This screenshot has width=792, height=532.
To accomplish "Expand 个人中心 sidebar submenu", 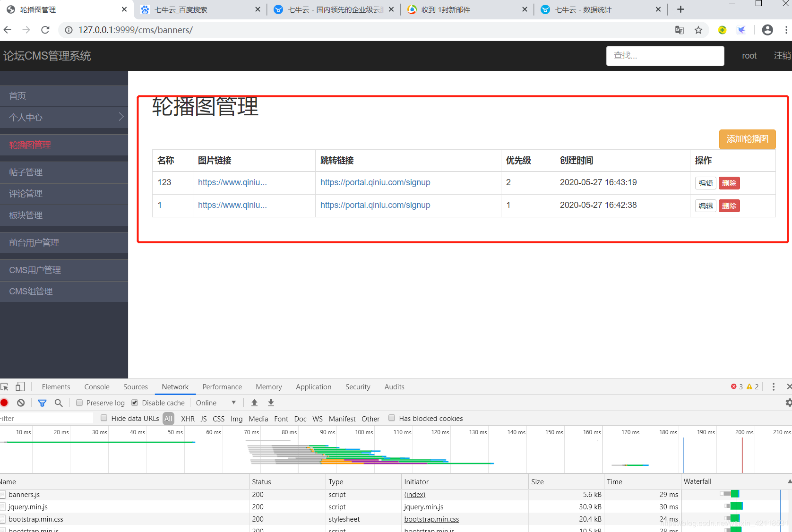I will [121, 117].
